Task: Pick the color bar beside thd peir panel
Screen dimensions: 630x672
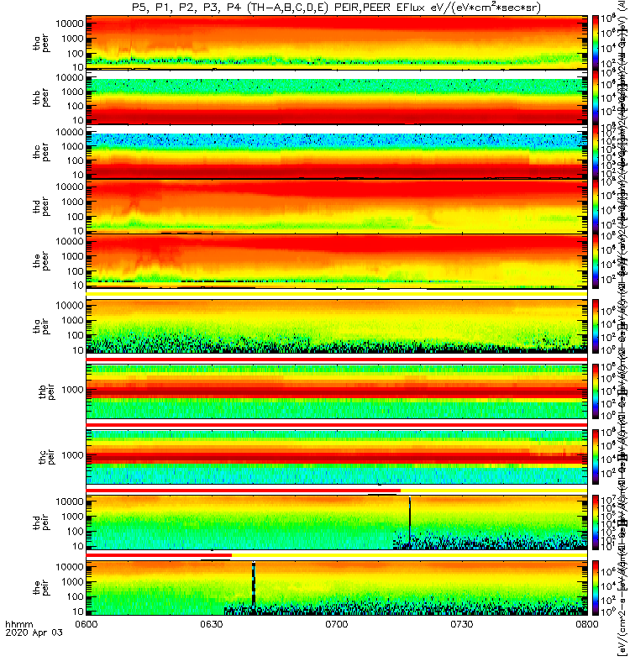Action: [x=596, y=522]
